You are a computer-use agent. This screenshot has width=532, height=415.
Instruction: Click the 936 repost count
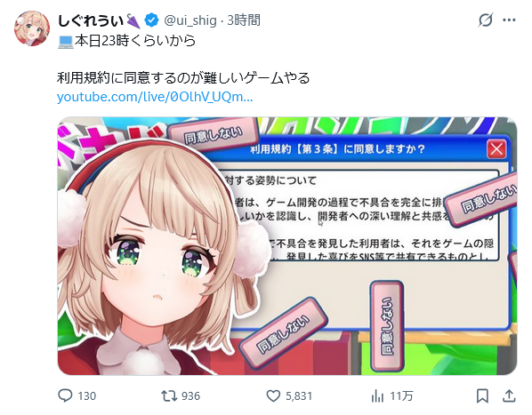click(190, 395)
